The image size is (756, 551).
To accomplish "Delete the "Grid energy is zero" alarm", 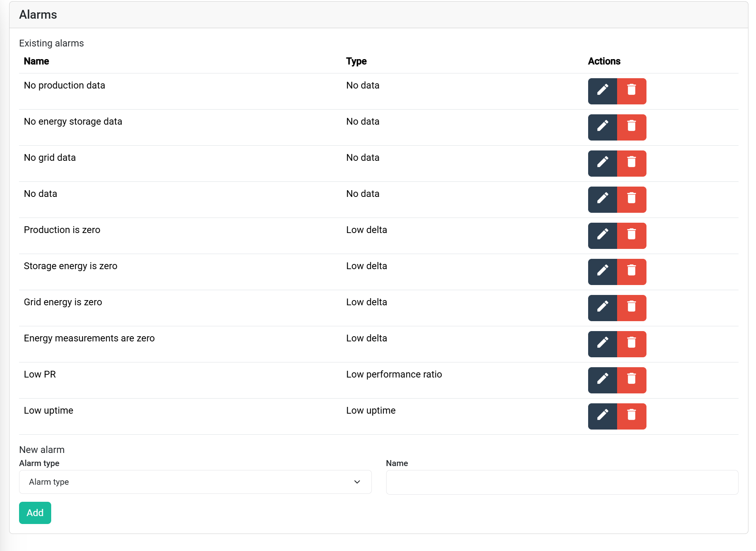I will point(632,308).
